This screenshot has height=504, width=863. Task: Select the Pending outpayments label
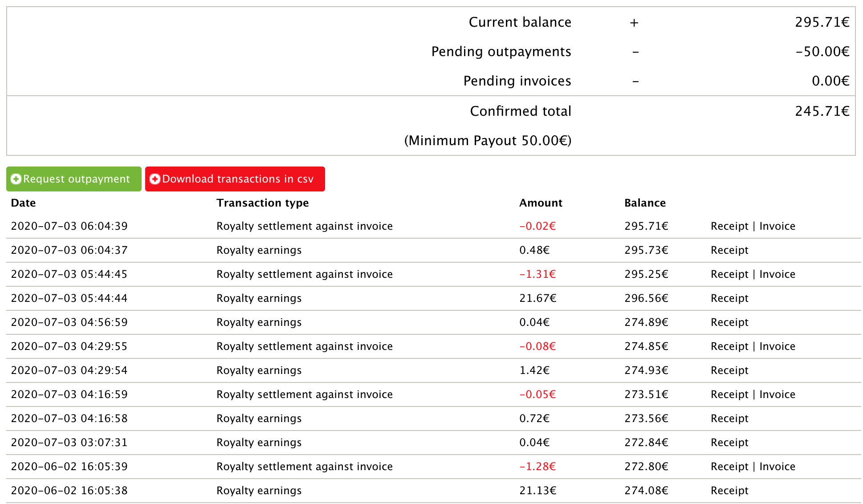tap(501, 52)
